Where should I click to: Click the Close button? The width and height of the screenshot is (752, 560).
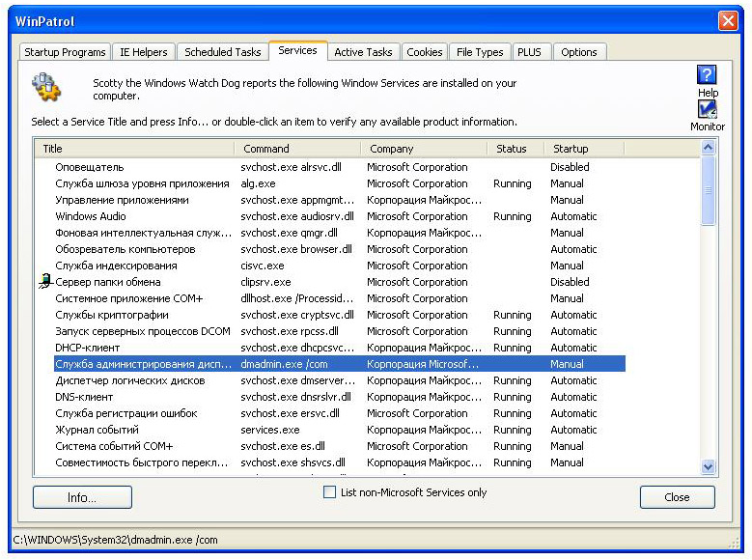[x=677, y=497]
